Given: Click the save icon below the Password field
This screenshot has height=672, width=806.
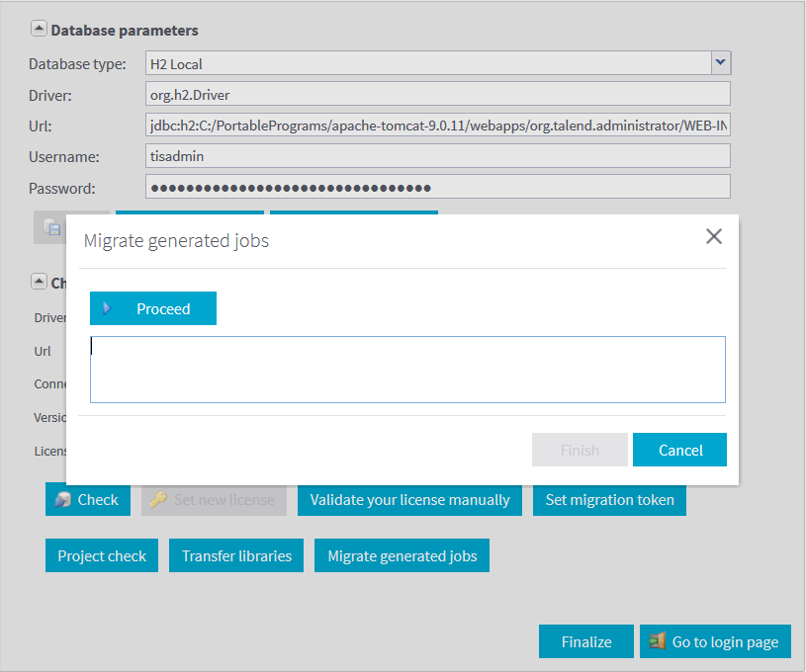Looking at the screenshot, I should point(51,226).
